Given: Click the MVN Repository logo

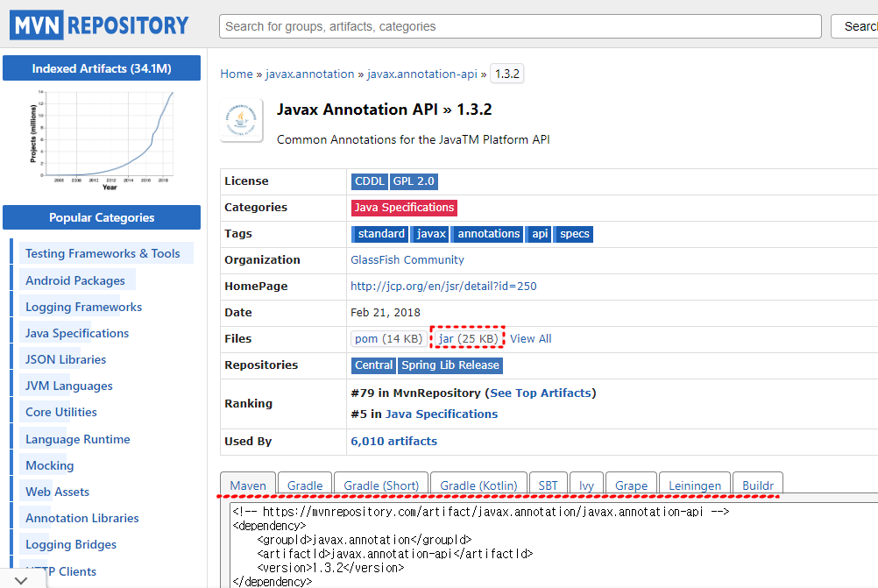Looking at the screenshot, I should (99, 25).
